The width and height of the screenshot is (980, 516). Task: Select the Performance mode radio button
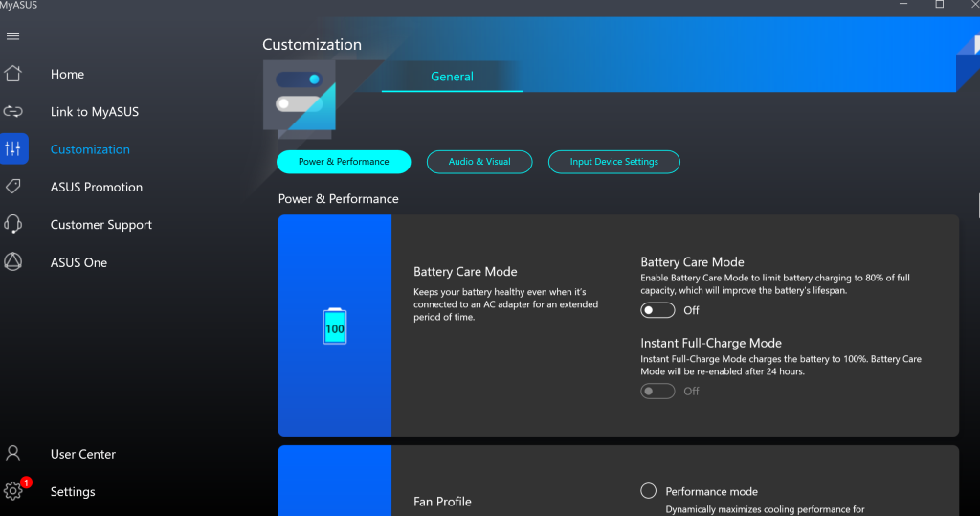click(649, 491)
